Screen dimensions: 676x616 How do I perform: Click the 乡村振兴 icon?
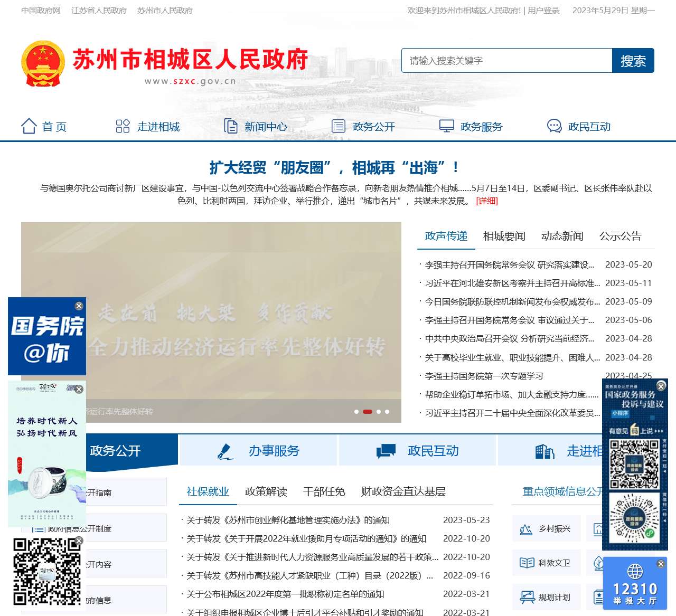click(x=526, y=529)
